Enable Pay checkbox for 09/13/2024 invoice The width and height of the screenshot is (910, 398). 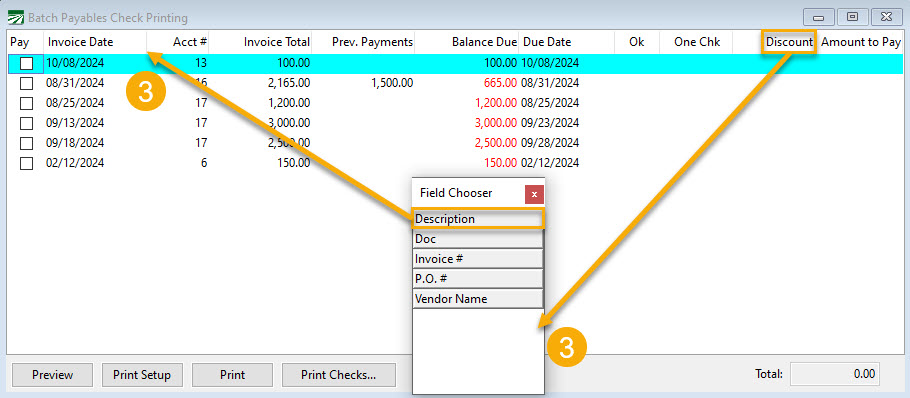pyautogui.click(x=26, y=123)
